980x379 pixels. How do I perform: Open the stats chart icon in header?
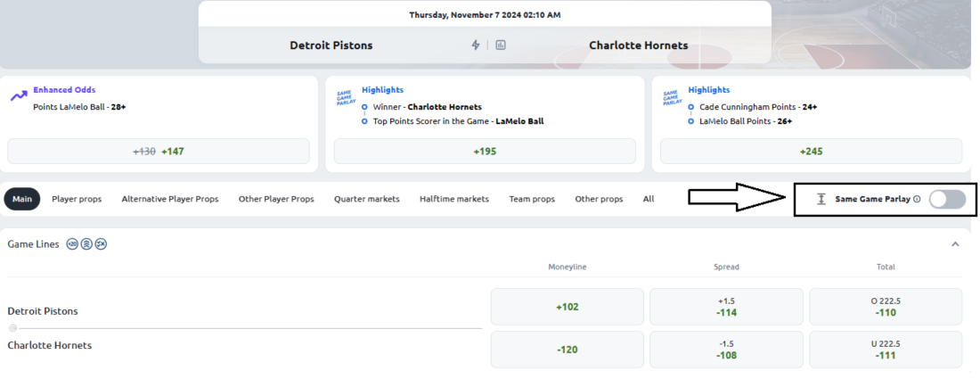[500, 45]
